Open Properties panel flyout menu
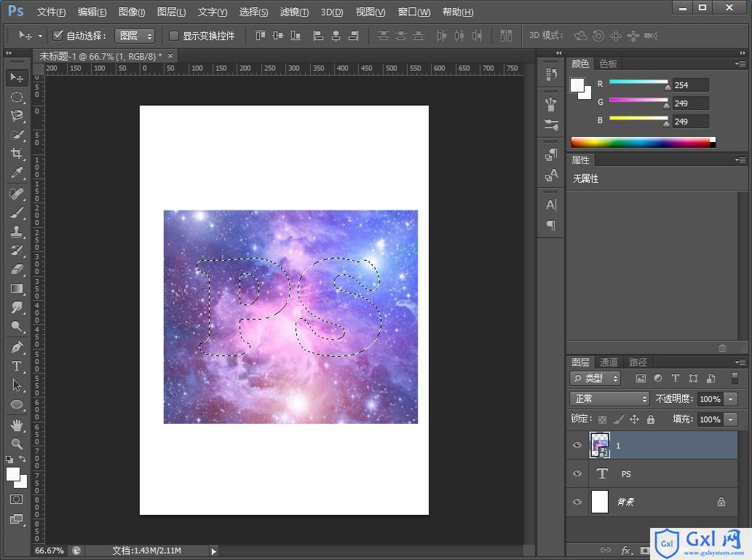This screenshot has width=752, height=560. coord(740,159)
